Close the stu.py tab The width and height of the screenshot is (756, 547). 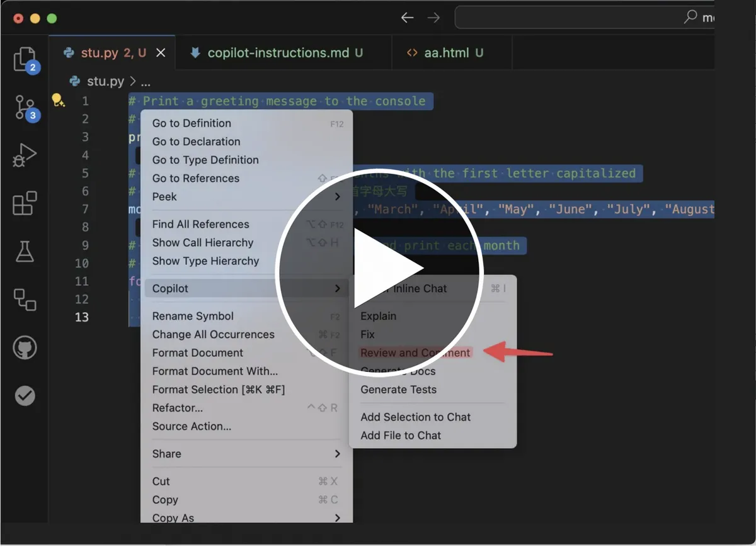tap(161, 53)
